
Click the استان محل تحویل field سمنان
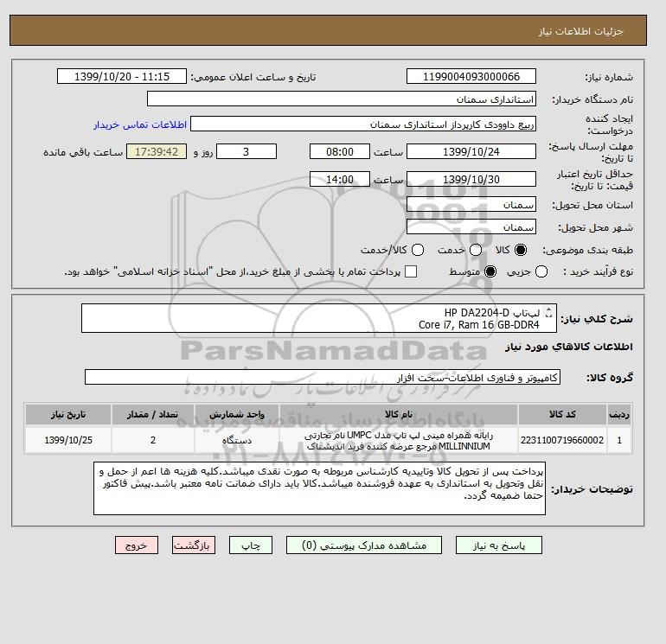[x=471, y=205]
